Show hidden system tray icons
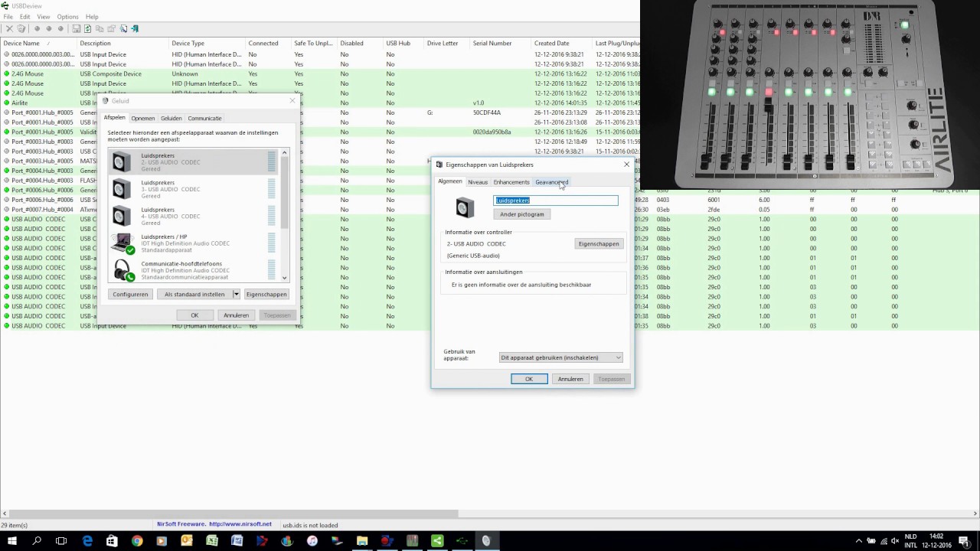980x551 pixels. [x=858, y=541]
